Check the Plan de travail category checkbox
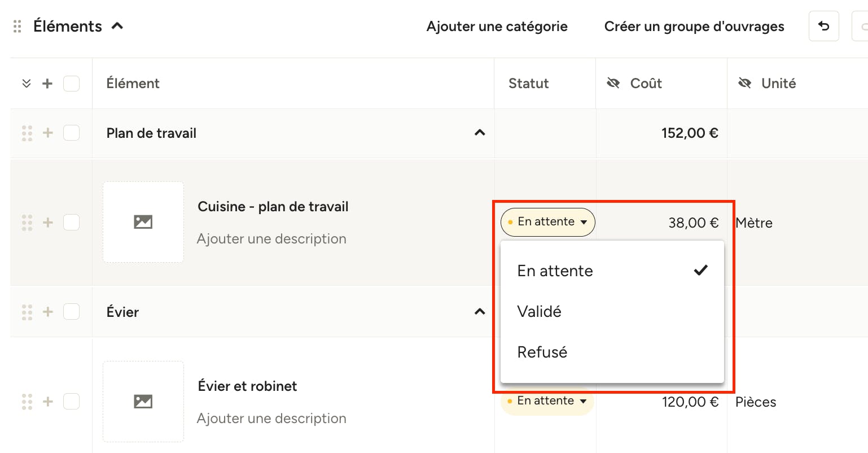Screen dimensions: 868x453 (71, 133)
